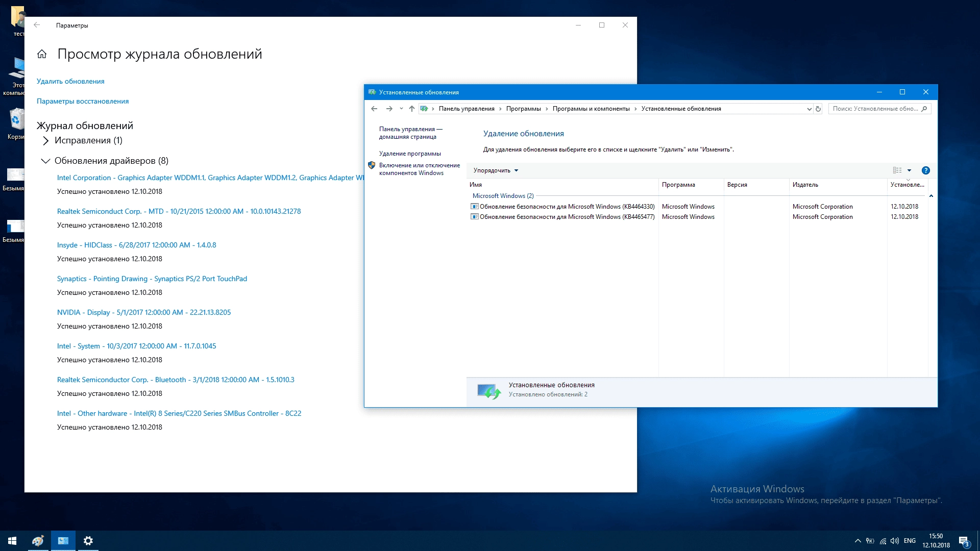
Task: Sort by Программа column header
Action: click(691, 185)
